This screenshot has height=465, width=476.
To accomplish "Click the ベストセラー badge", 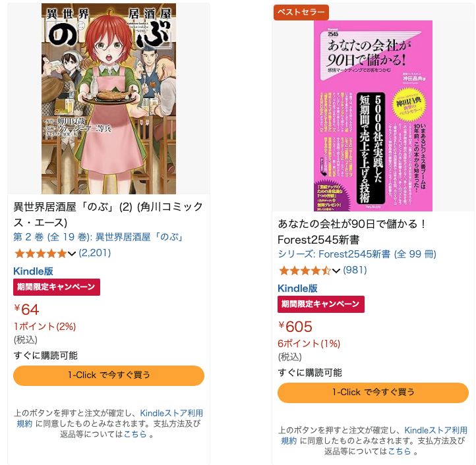I will coord(301,13).
